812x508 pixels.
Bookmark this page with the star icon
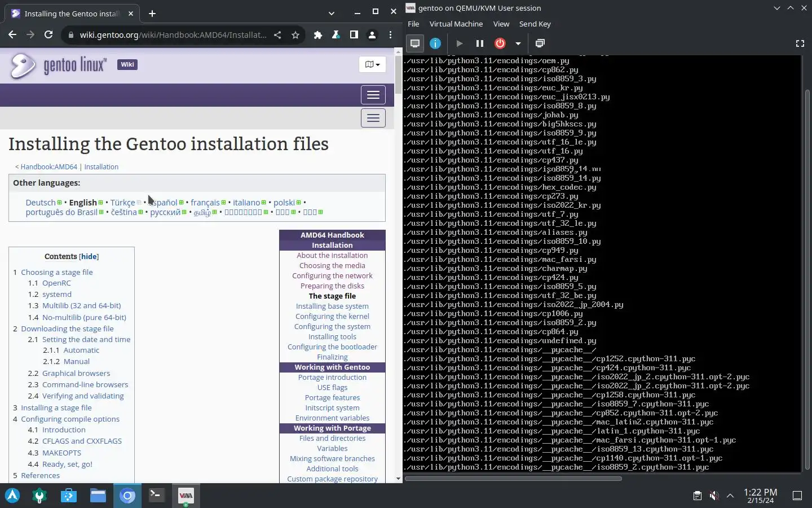[295, 35]
